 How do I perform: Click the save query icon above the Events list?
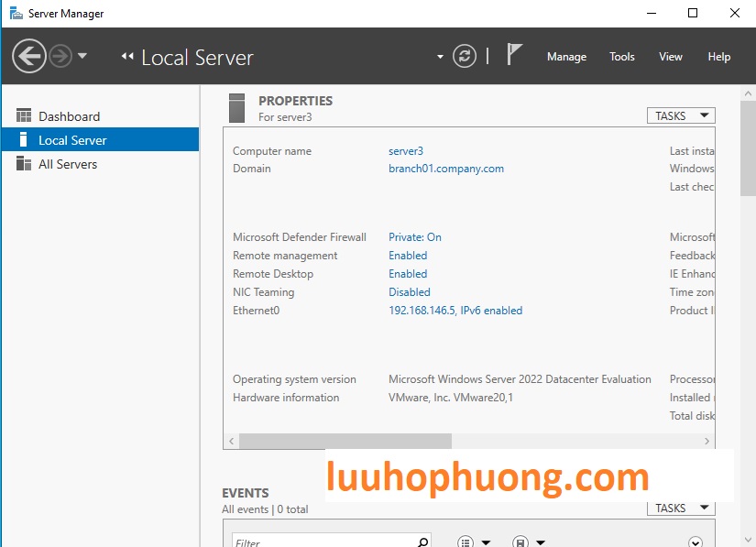520,542
